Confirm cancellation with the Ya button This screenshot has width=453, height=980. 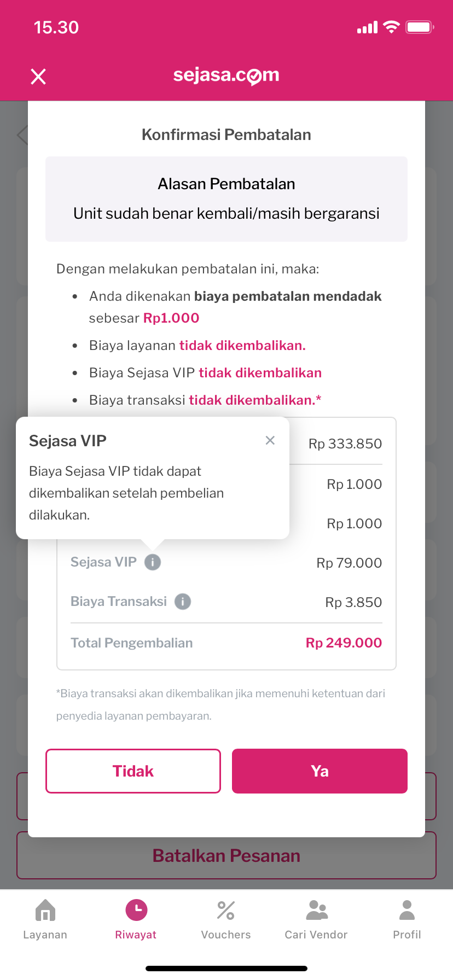tap(320, 771)
